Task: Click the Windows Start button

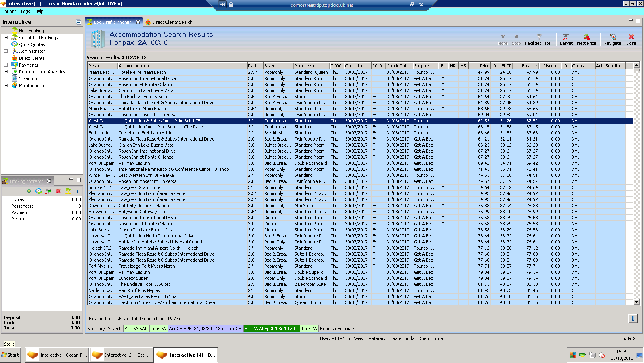Action: coord(10,355)
